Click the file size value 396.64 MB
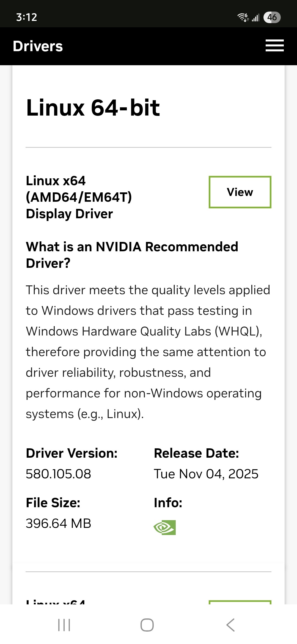Viewport: 297px width, 644px height. click(58, 523)
